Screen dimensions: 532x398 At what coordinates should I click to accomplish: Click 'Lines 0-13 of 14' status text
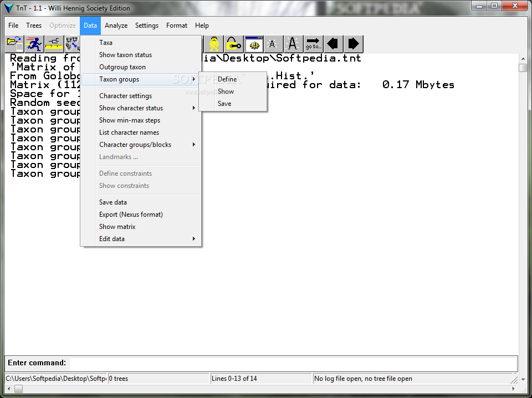coord(234,379)
